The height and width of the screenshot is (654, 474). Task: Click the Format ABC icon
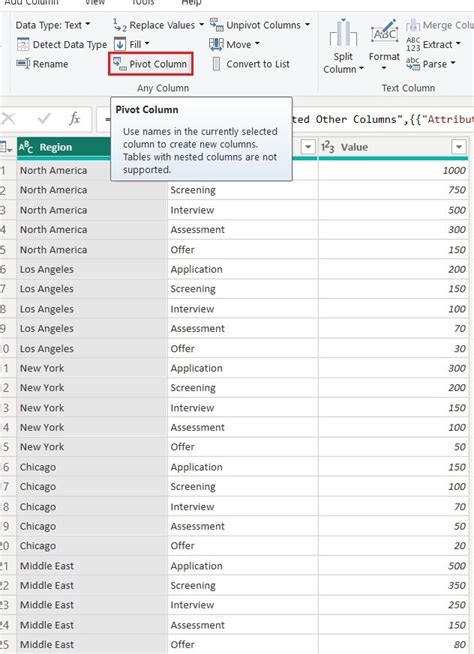(384, 32)
